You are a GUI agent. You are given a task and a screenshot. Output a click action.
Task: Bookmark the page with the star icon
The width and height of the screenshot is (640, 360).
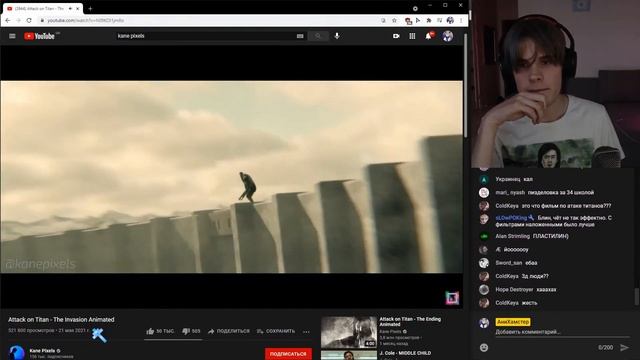[x=394, y=20]
